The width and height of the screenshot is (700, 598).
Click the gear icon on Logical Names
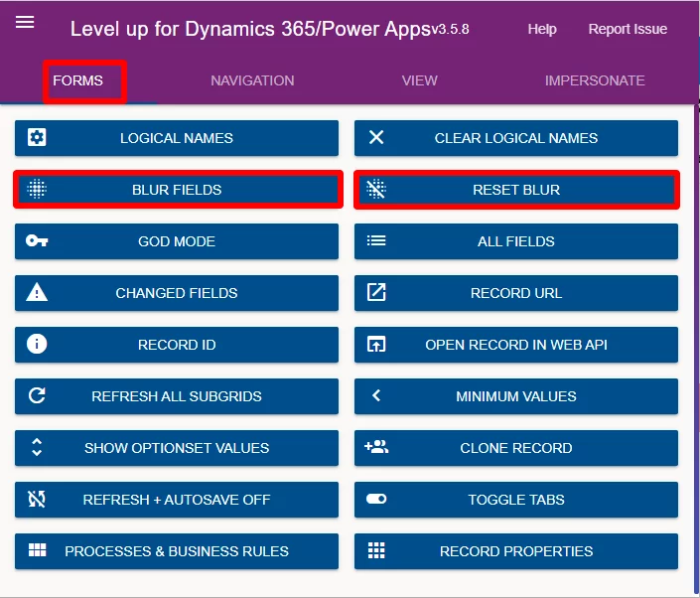tap(37, 137)
